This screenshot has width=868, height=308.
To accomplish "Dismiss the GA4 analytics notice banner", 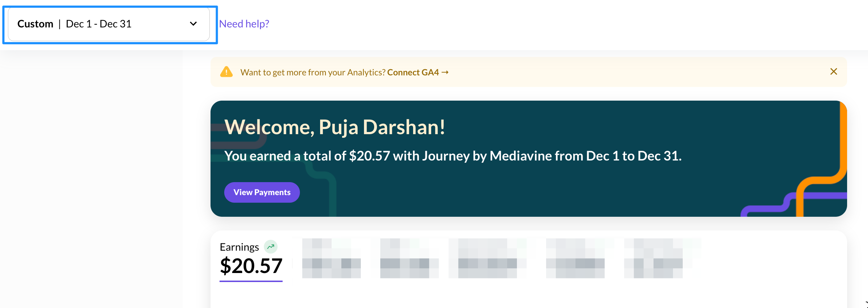I will (x=833, y=72).
